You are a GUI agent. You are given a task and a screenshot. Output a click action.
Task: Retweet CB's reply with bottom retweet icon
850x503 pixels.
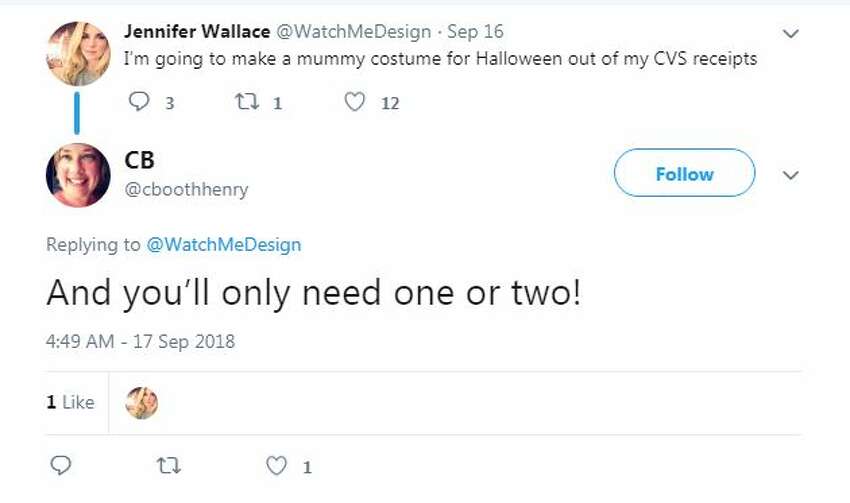click(x=169, y=466)
